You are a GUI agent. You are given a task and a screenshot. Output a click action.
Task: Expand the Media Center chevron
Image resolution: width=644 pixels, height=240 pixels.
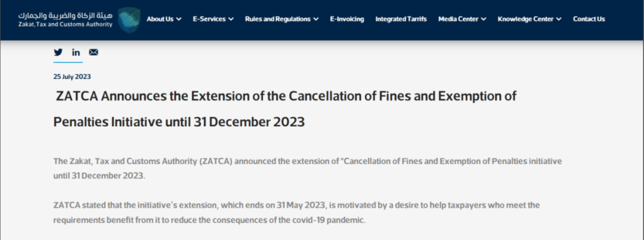pos(484,19)
